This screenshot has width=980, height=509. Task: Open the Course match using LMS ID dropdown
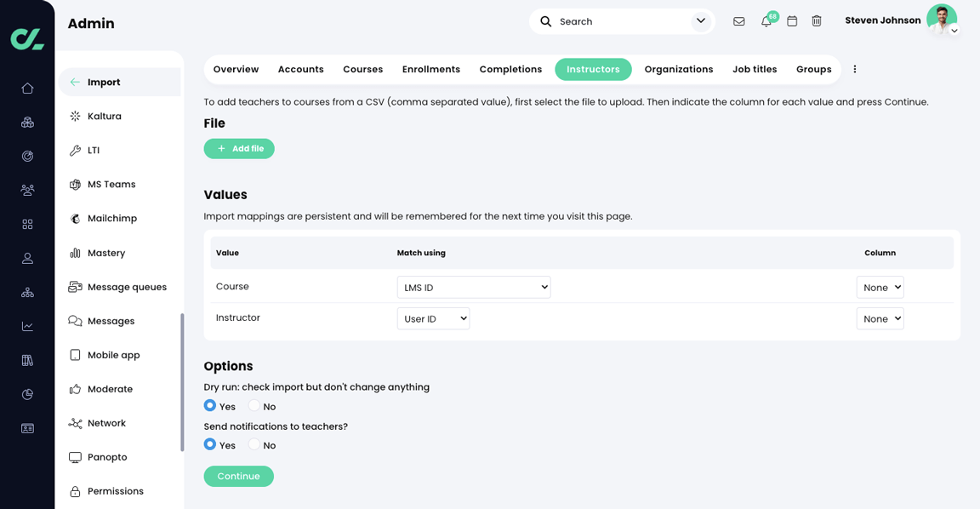tap(473, 287)
